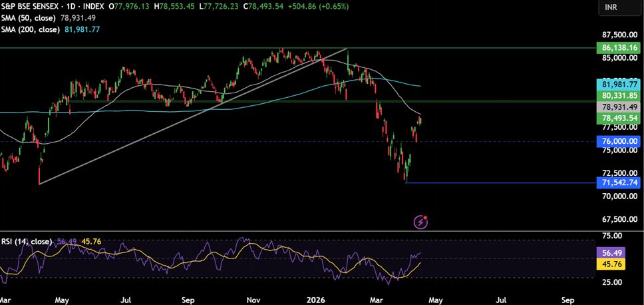Select the gray diagonal trend line
644x305 pixels.
coord(193,117)
